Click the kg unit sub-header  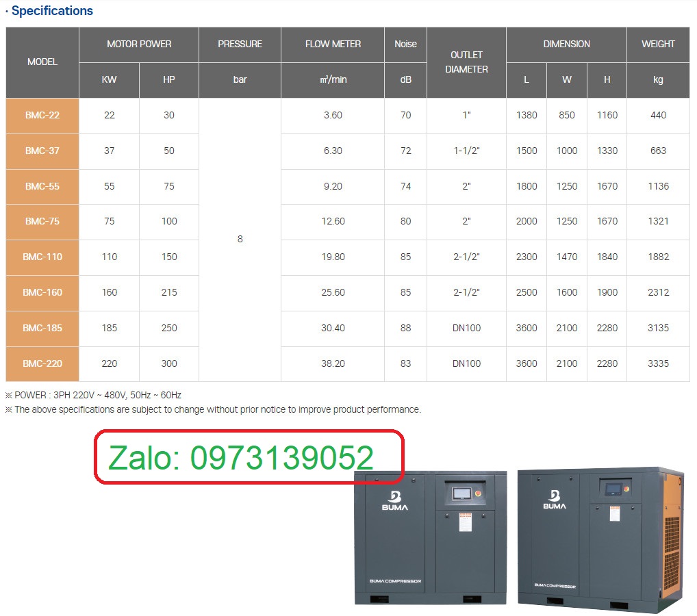pyautogui.click(x=658, y=79)
